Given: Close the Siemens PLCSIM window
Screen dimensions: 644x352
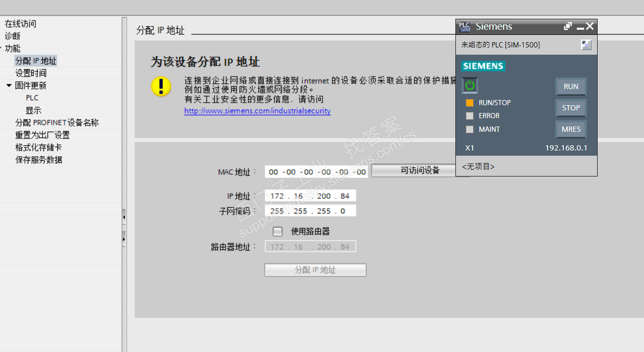Looking at the screenshot, I should [590, 26].
